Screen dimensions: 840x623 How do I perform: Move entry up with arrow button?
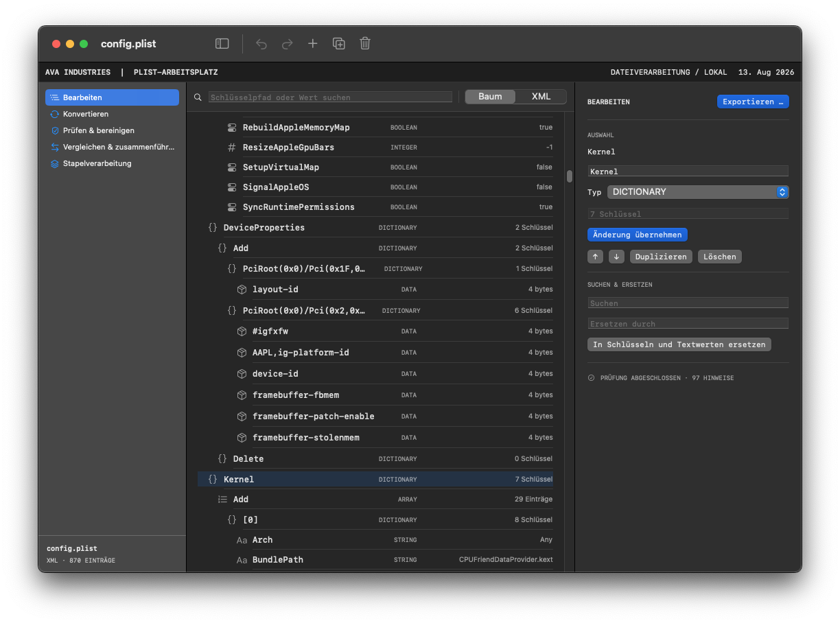596,257
